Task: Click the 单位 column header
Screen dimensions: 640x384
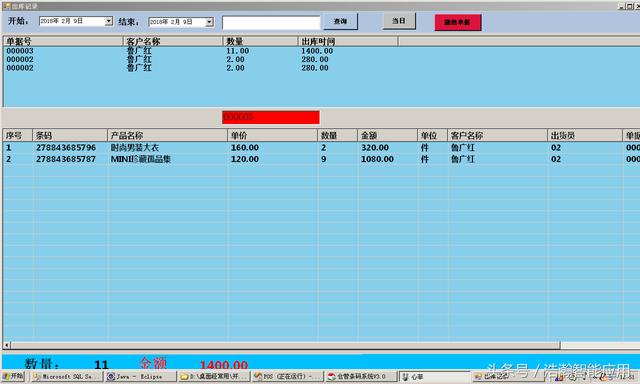Action: click(x=432, y=135)
